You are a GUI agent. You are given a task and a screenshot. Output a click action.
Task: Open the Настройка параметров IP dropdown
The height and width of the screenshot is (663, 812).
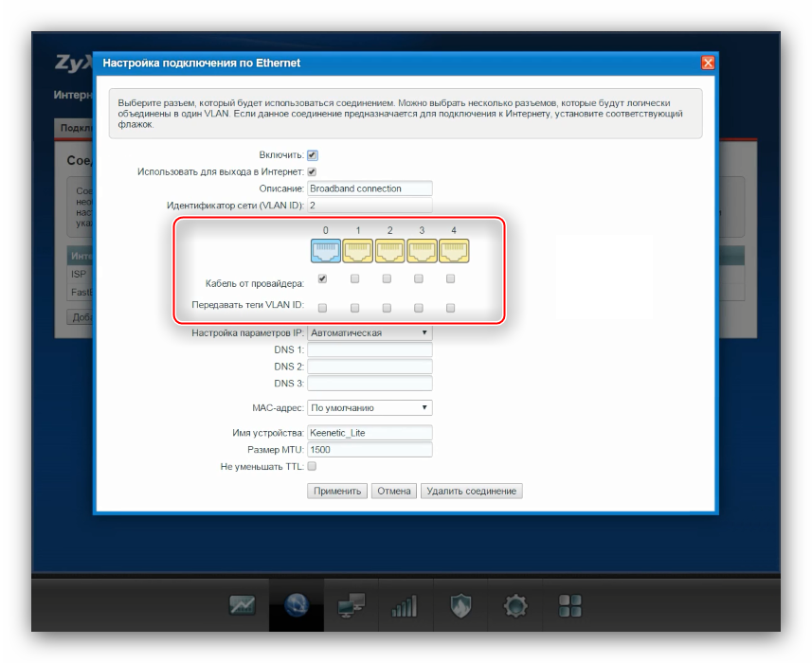370,332
